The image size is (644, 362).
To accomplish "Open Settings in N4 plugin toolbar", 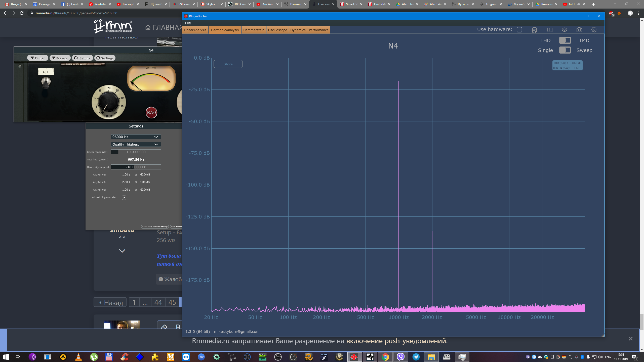I will [105, 58].
